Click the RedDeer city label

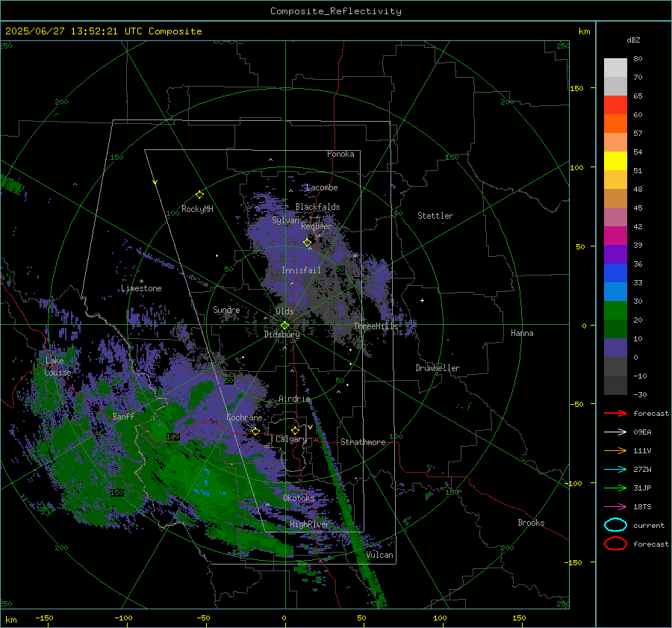tap(317, 226)
